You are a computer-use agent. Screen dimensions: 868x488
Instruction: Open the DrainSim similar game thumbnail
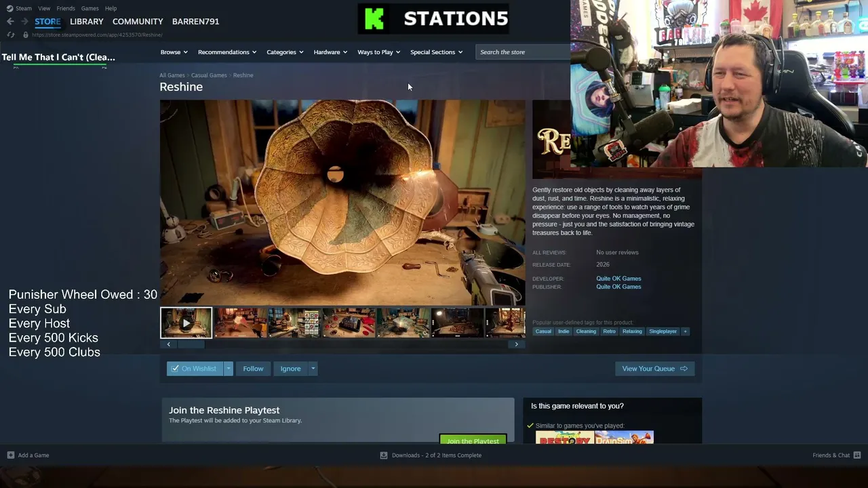click(625, 437)
